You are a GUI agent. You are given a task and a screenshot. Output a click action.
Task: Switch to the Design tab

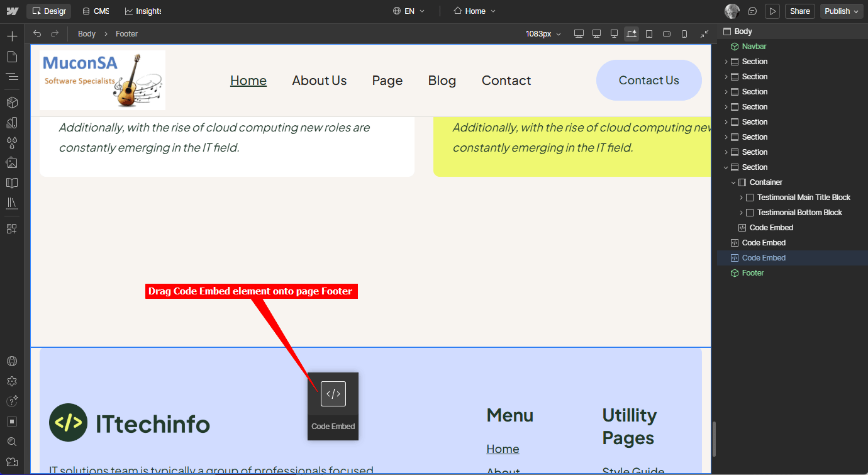click(50, 11)
